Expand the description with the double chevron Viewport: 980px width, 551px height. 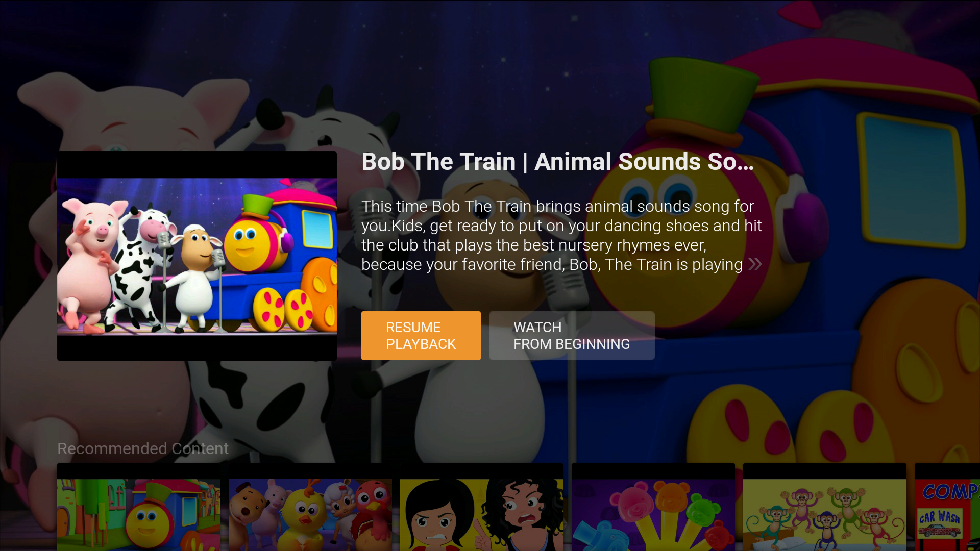pos(755,264)
